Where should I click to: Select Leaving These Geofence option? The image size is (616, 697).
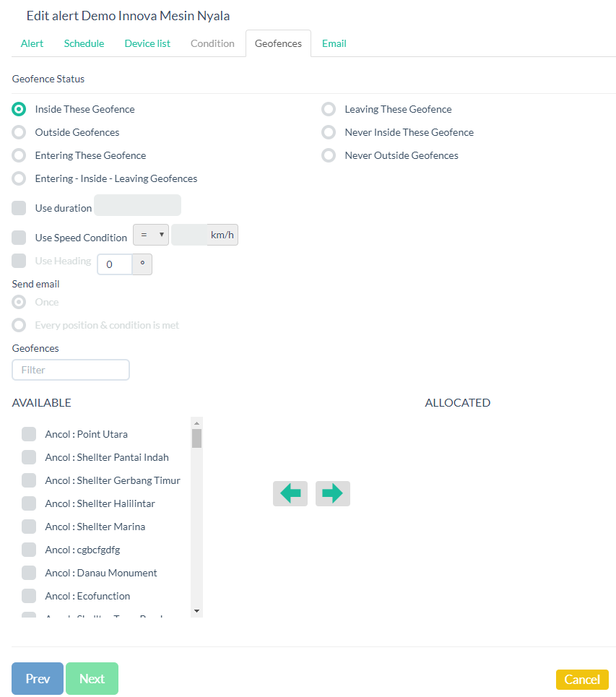coord(329,109)
